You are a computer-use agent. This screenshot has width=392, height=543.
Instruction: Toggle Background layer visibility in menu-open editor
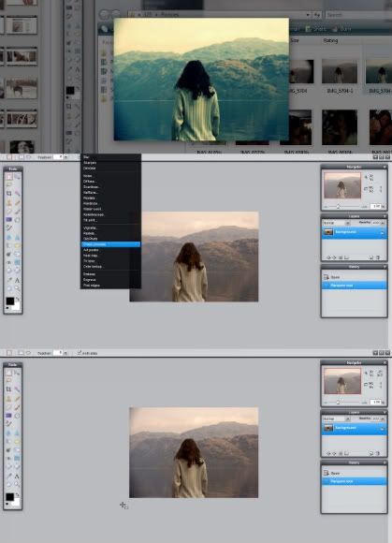tap(383, 233)
